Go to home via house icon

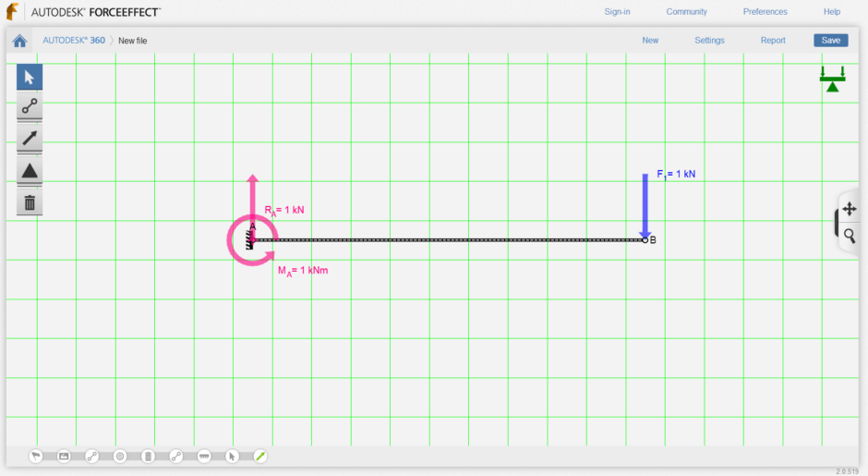(x=19, y=41)
